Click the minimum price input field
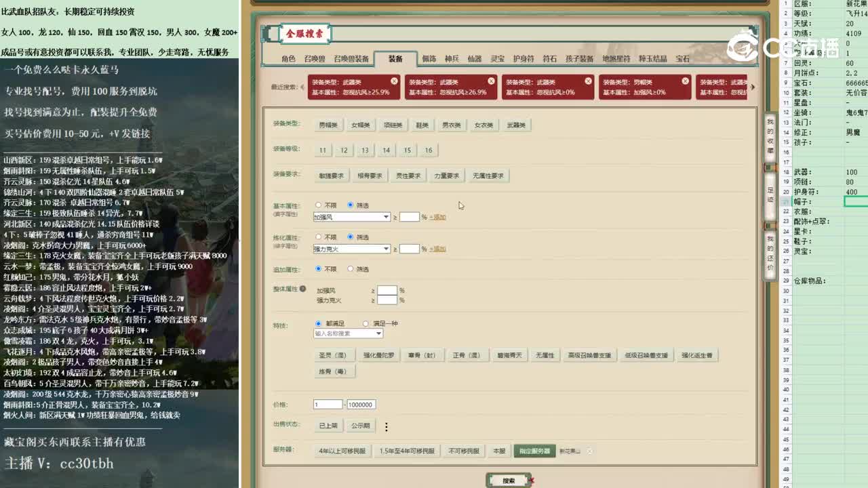The height and width of the screenshot is (488, 868). pyautogui.click(x=328, y=404)
